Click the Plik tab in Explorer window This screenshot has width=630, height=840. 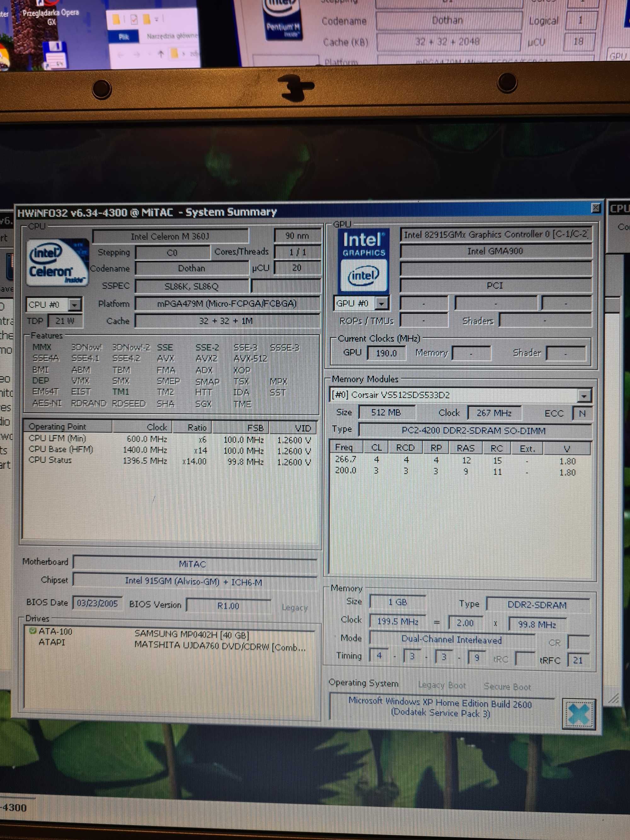123,37
